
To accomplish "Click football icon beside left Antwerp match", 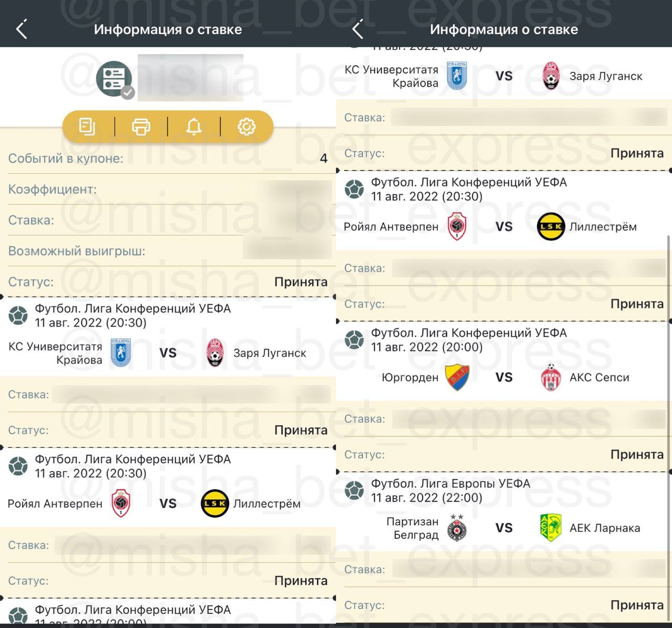I will coord(18,466).
